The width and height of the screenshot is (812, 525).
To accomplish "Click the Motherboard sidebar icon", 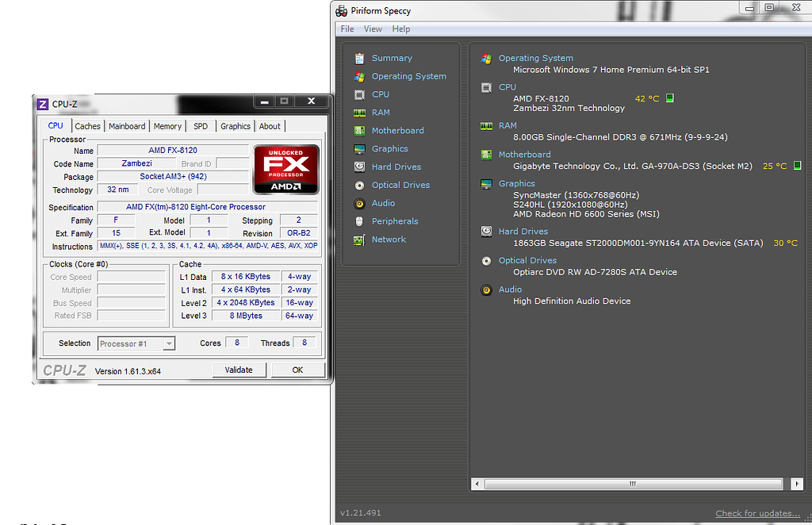I will [359, 131].
